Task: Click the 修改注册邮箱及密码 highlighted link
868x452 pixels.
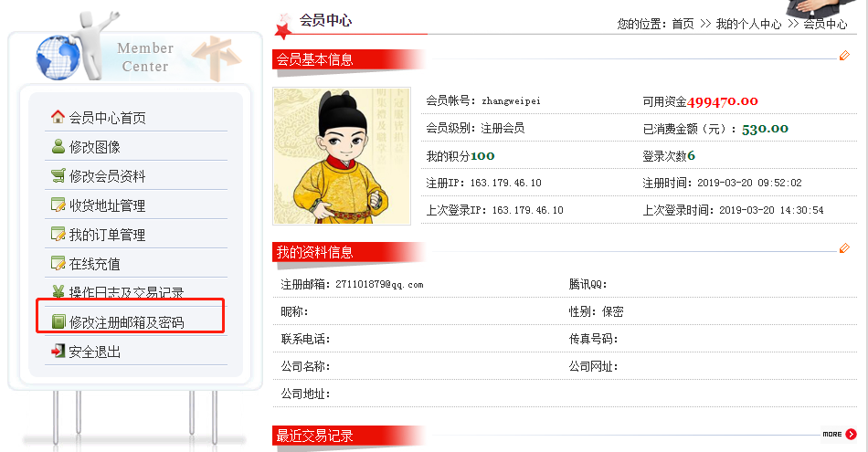Action: 127,322
